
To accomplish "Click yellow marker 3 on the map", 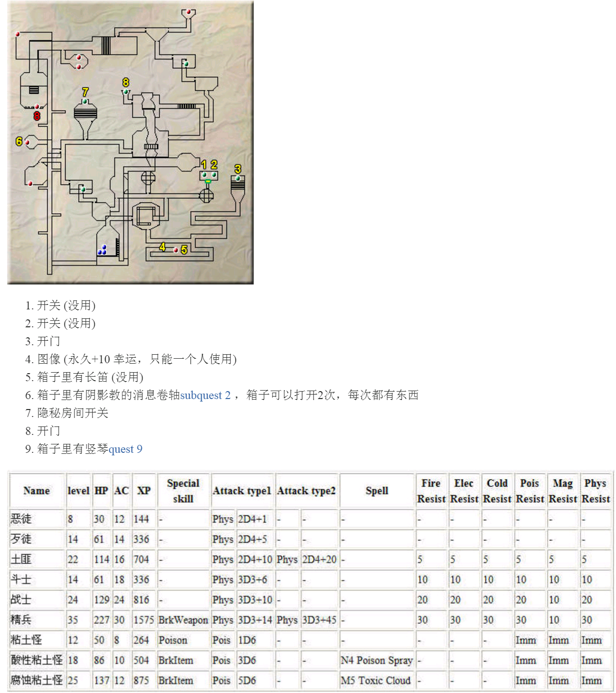I will (238, 169).
